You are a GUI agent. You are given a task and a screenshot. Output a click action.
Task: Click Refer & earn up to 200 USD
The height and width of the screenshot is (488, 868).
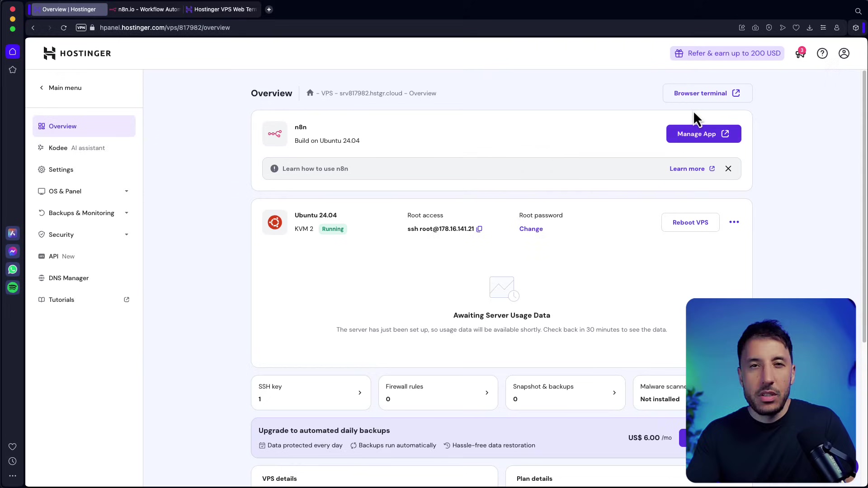727,53
